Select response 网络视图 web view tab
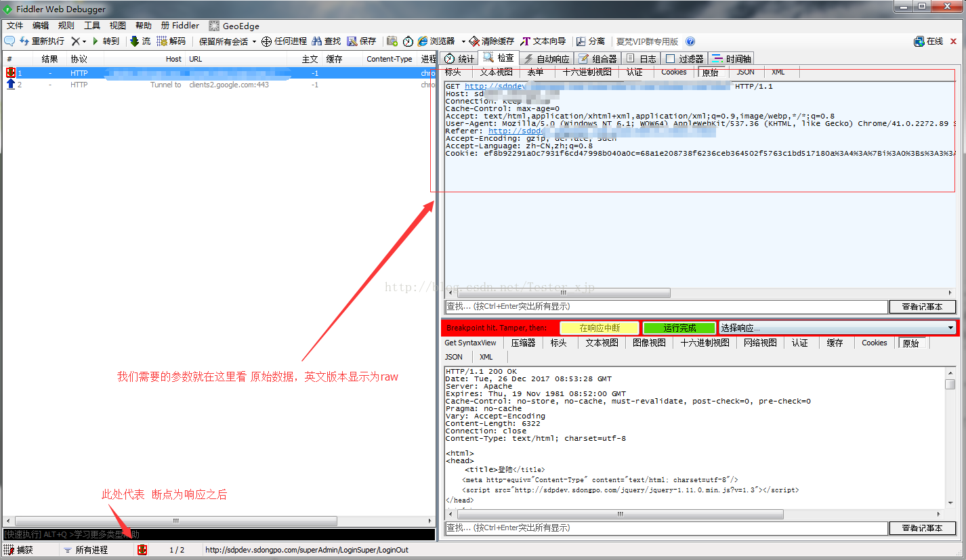The width and height of the screenshot is (966, 560). [x=760, y=343]
